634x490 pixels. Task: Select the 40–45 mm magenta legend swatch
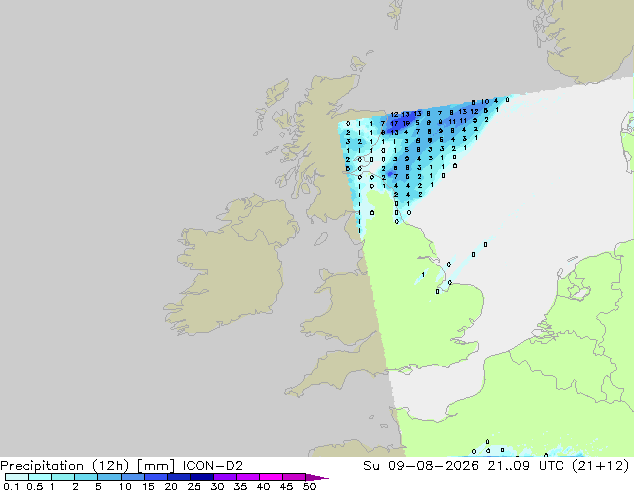(271, 477)
